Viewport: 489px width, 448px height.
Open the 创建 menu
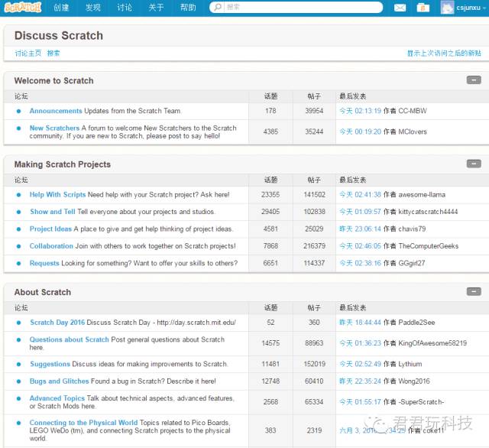[x=61, y=7]
